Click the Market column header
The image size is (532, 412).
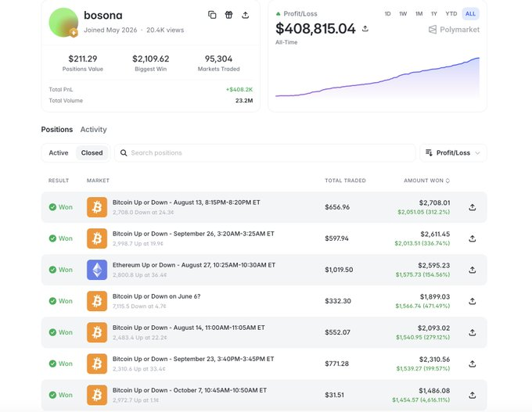coord(98,181)
